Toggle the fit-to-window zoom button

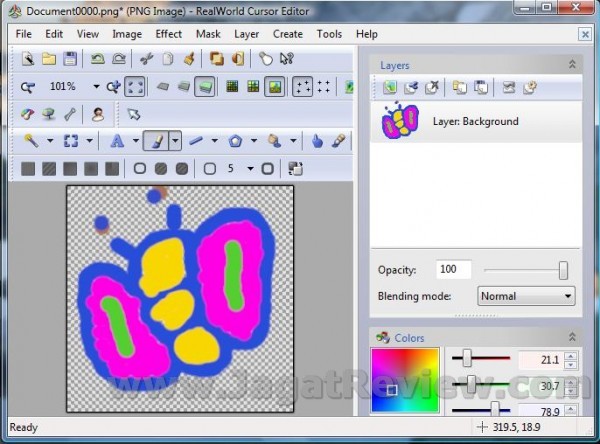point(135,87)
